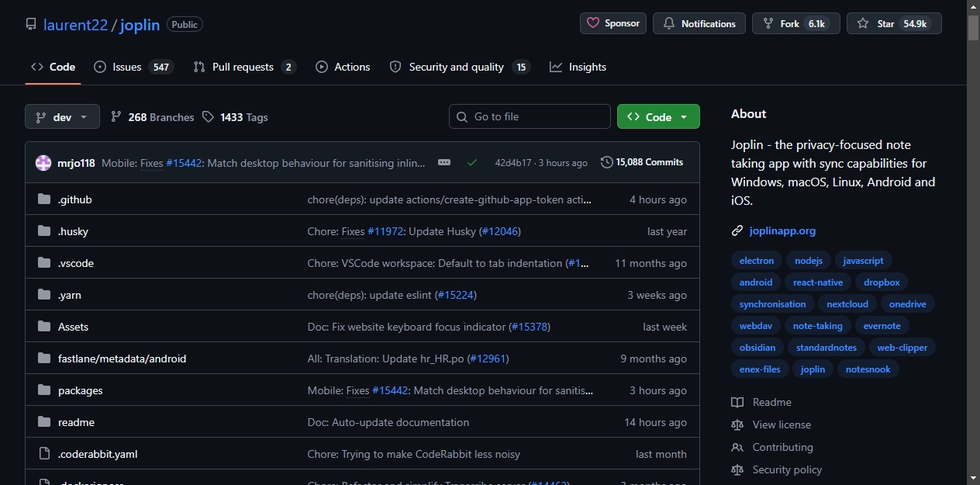Select the nodejs topic tag
The image size is (980, 485).
[809, 261]
